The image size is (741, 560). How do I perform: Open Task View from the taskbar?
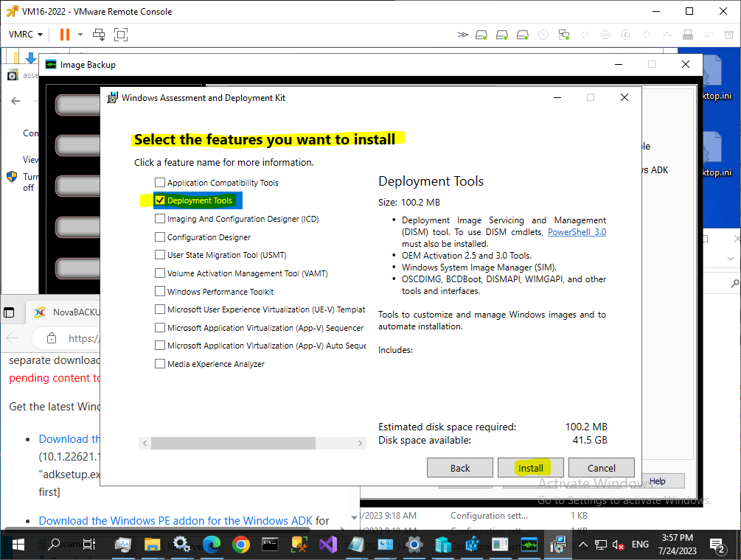(88, 545)
